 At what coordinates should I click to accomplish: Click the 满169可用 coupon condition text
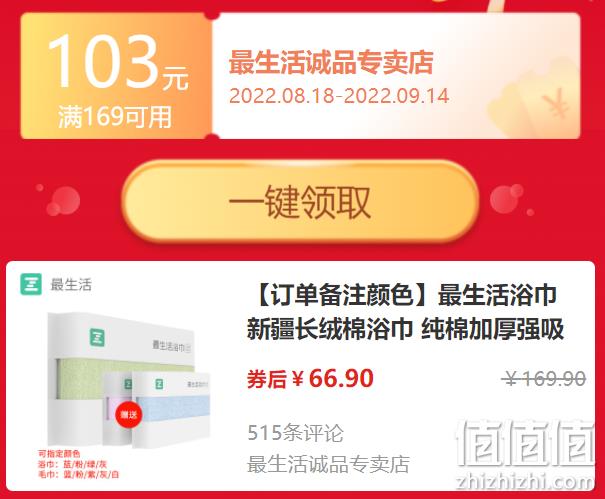tap(115, 117)
